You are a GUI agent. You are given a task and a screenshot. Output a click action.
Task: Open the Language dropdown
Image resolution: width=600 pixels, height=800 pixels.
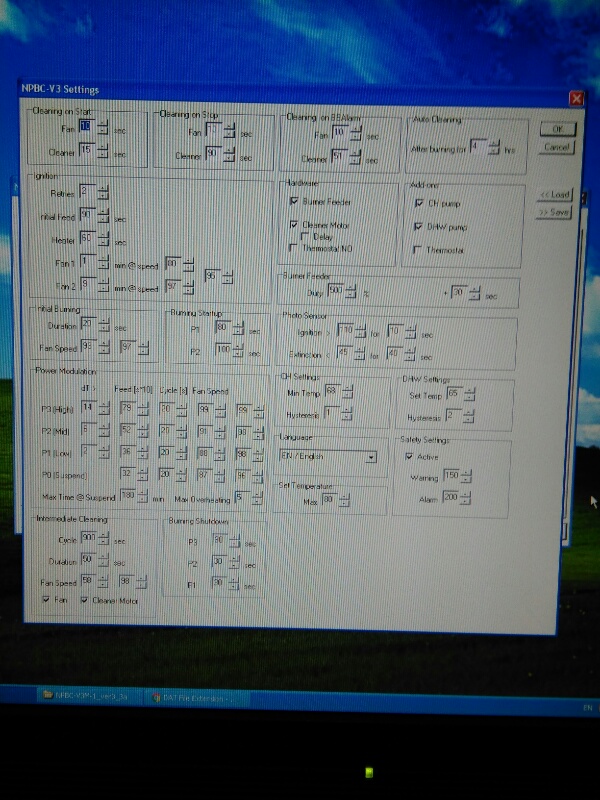point(371,456)
